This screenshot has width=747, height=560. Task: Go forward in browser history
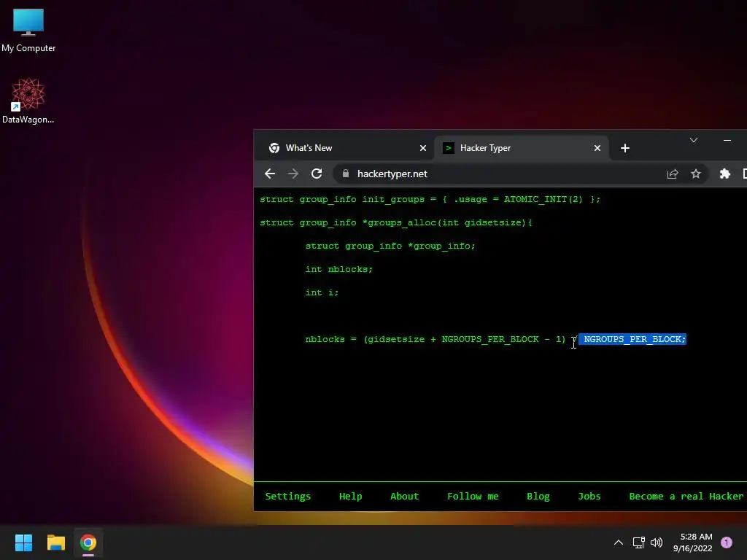tap(293, 174)
